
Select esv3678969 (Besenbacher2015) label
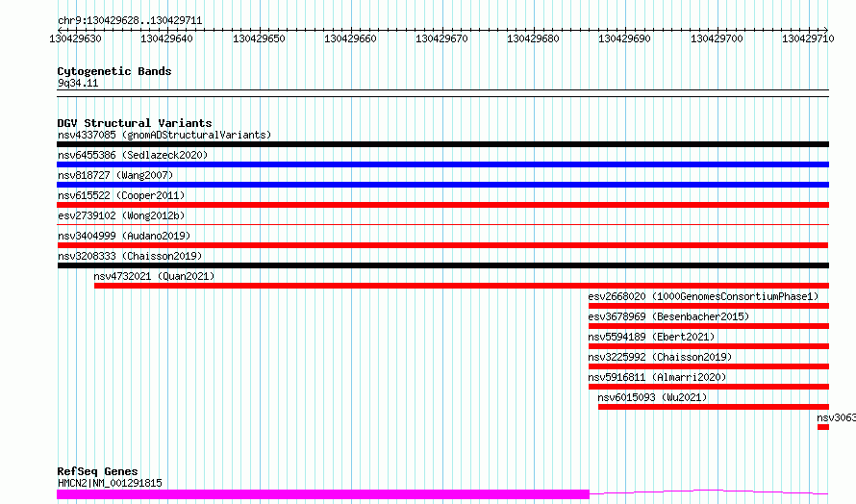click(x=668, y=316)
